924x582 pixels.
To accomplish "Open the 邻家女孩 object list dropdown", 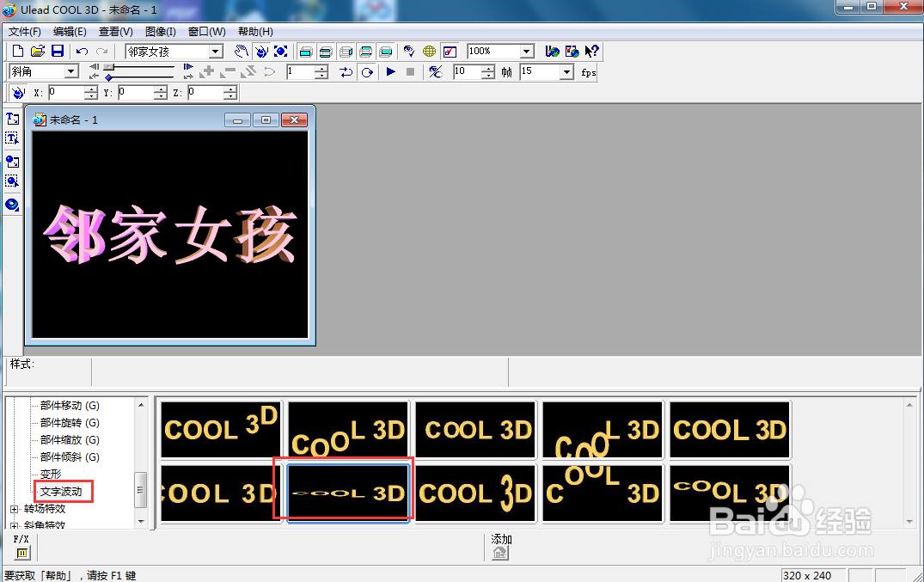I will [216, 52].
